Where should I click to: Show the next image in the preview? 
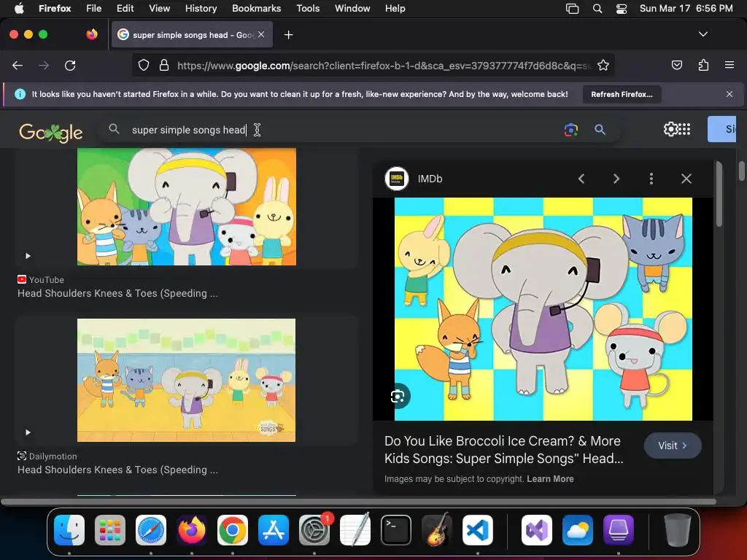(616, 179)
